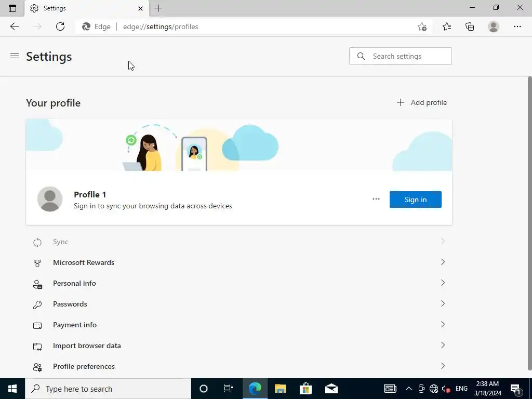This screenshot has height=399, width=532.
Task: Add this page to favorites star icon
Action: [x=422, y=27]
